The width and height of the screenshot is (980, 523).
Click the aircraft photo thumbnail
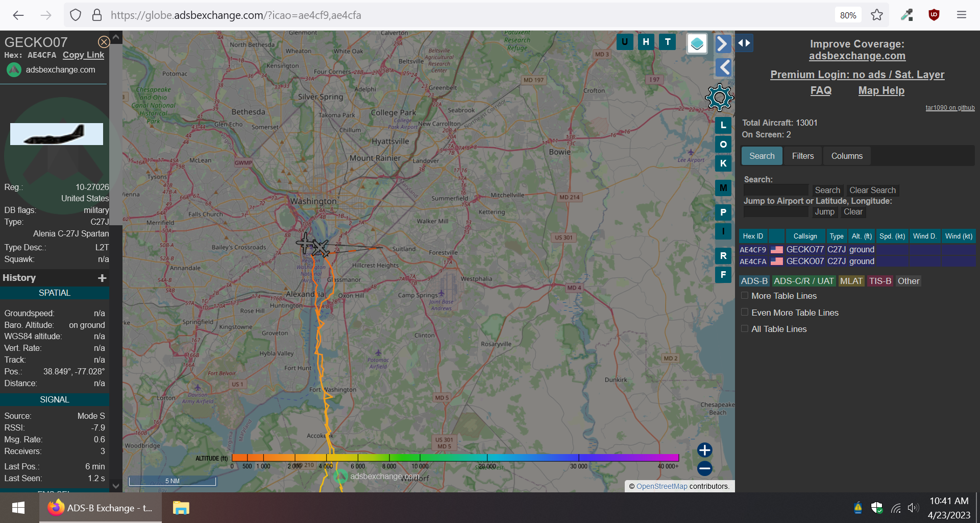(57, 134)
